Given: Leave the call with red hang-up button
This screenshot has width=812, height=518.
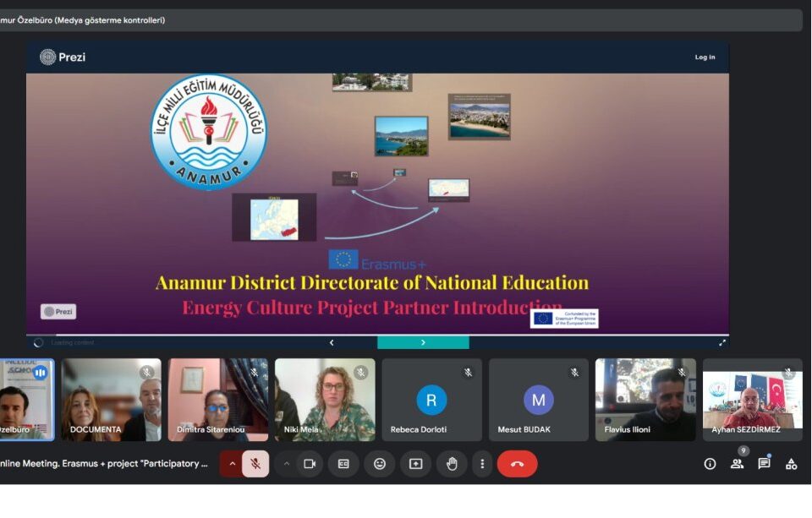Looking at the screenshot, I should tap(517, 464).
